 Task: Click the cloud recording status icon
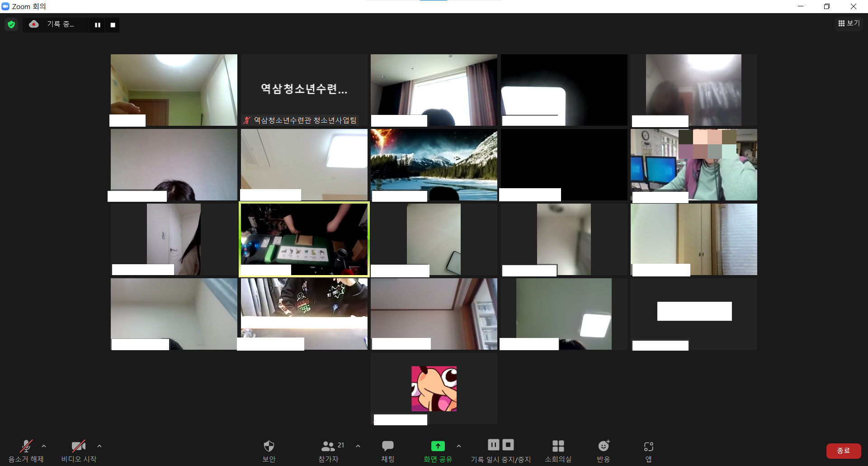click(34, 24)
